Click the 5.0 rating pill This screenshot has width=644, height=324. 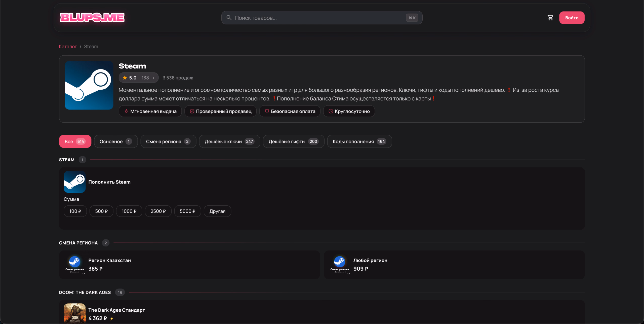click(x=139, y=78)
